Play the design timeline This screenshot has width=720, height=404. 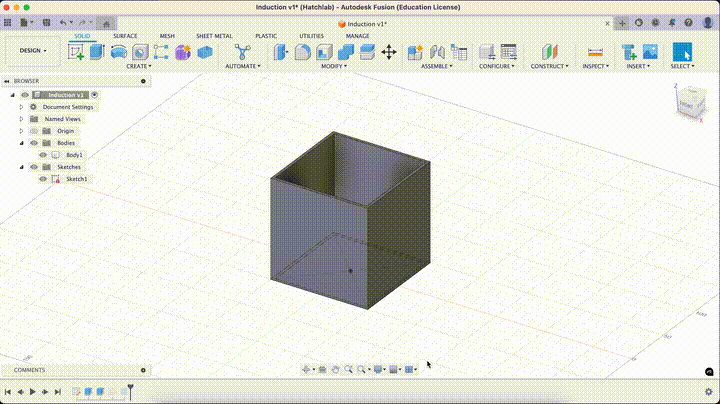coord(33,392)
